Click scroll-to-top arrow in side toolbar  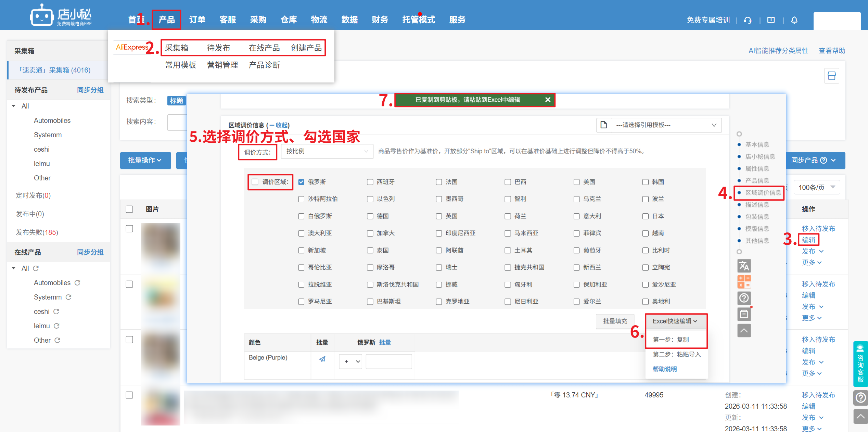(x=744, y=330)
